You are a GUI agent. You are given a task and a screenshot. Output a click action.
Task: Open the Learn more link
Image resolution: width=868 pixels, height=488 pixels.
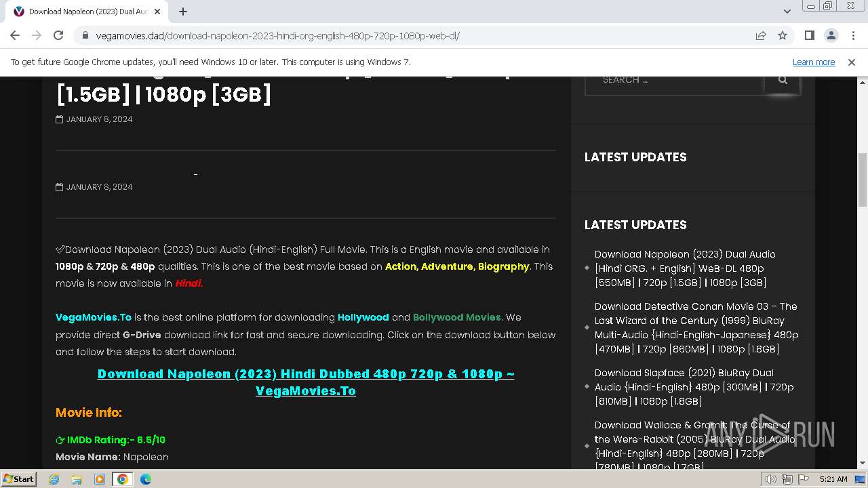pos(814,62)
